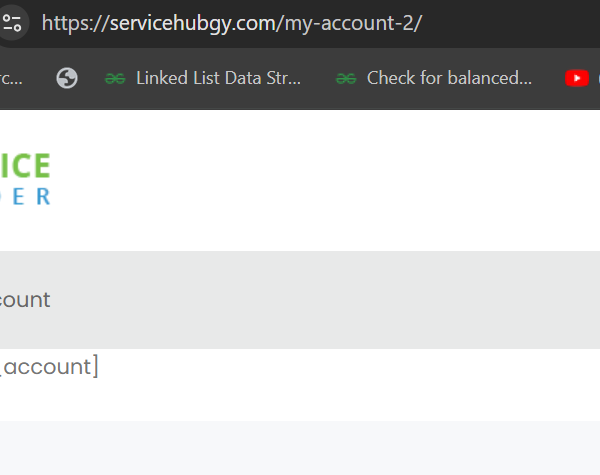Click the blue DER logo subtitle
The image size is (600, 475).
click(x=25, y=196)
